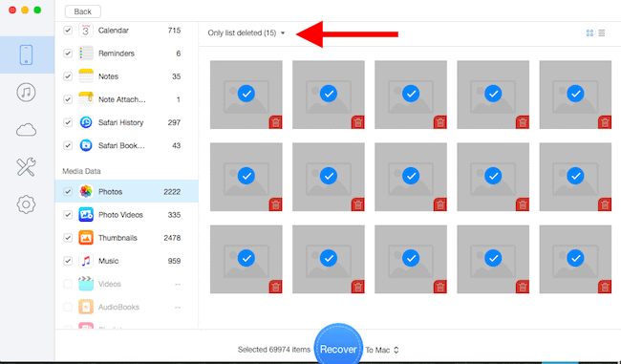Click the Safari History icon

[x=86, y=122]
